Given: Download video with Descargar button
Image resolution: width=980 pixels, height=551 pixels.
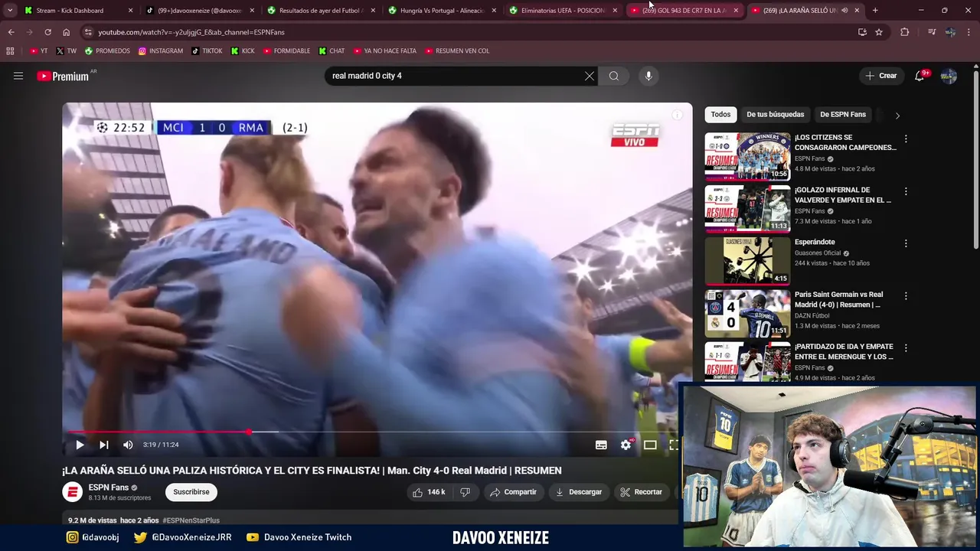Looking at the screenshot, I should coord(579,492).
